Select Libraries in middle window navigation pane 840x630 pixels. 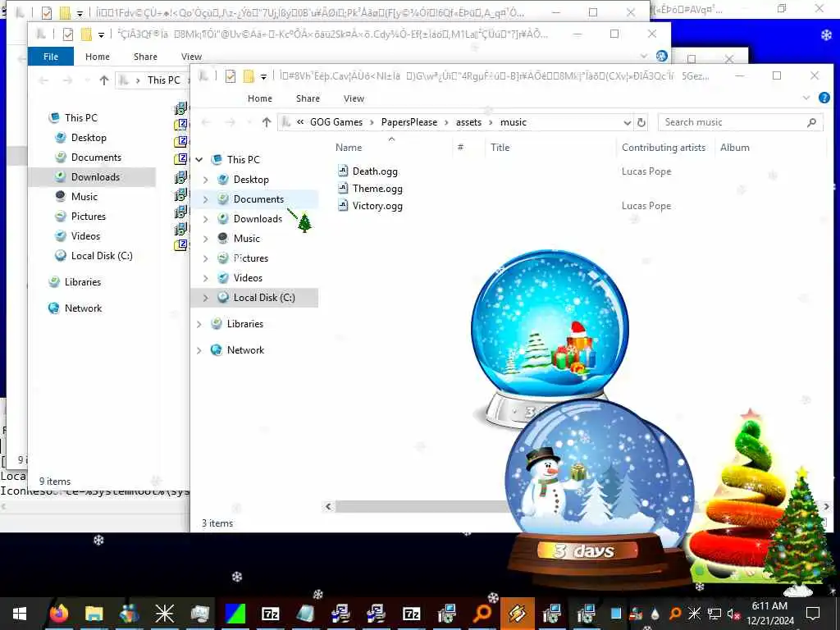click(83, 282)
